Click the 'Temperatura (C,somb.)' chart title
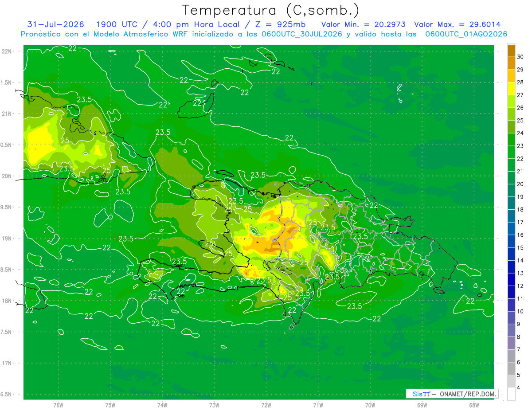Image resolution: width=532 pixels, height=411 pixels. [270, 10]
